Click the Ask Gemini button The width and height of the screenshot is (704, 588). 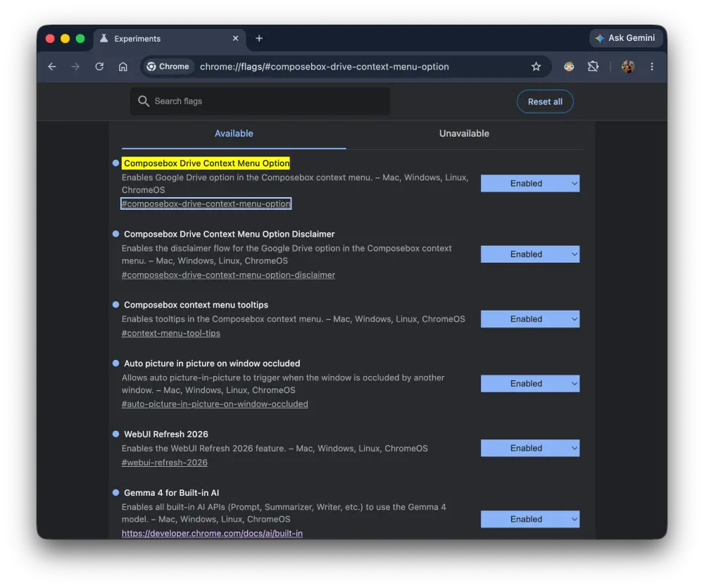(626, 38)
